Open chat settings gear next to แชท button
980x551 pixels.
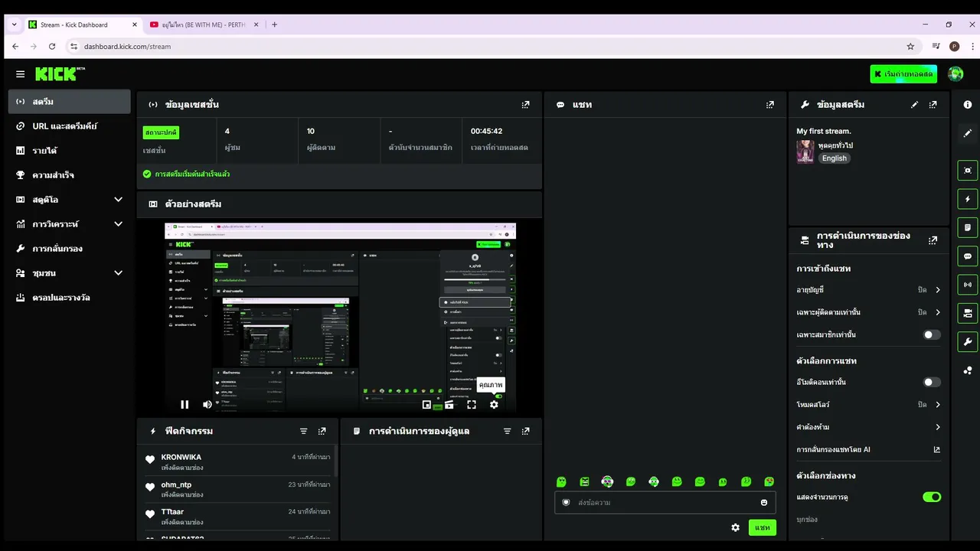(736, 528)
